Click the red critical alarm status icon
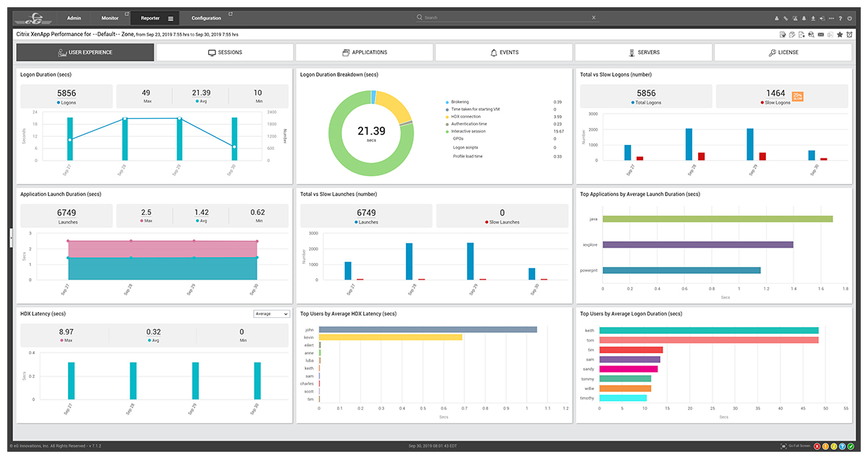 pyautogui.click(x=817, y=446)
